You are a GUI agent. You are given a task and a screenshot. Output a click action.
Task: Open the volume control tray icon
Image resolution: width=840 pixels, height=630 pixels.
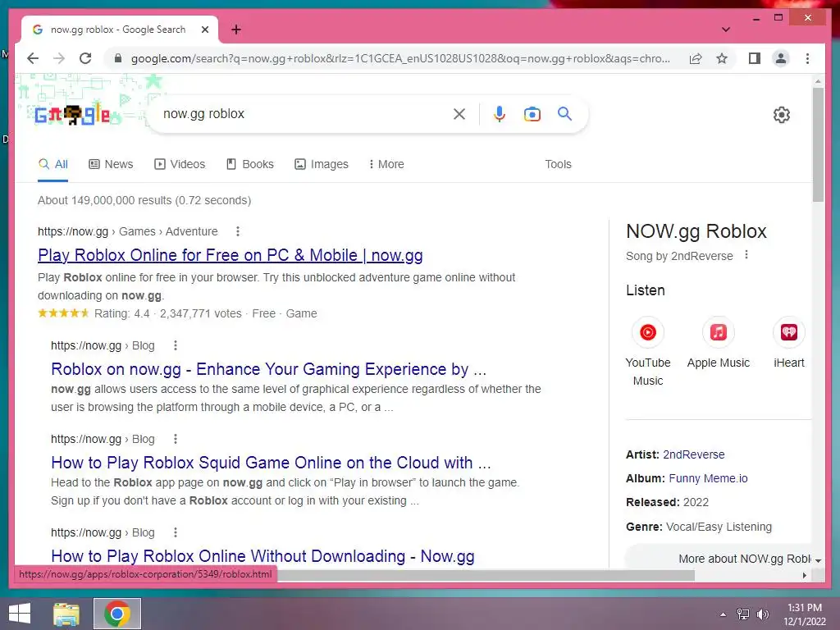[x=763, y=614]
